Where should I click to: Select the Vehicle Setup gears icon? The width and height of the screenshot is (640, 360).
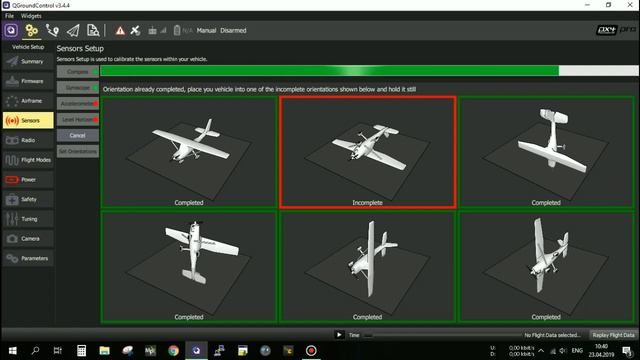31,31
